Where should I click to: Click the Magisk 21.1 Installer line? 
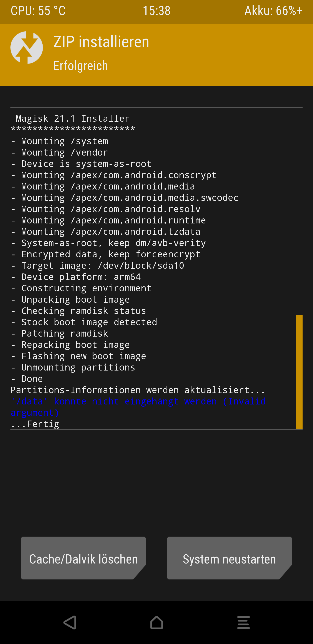73,118
